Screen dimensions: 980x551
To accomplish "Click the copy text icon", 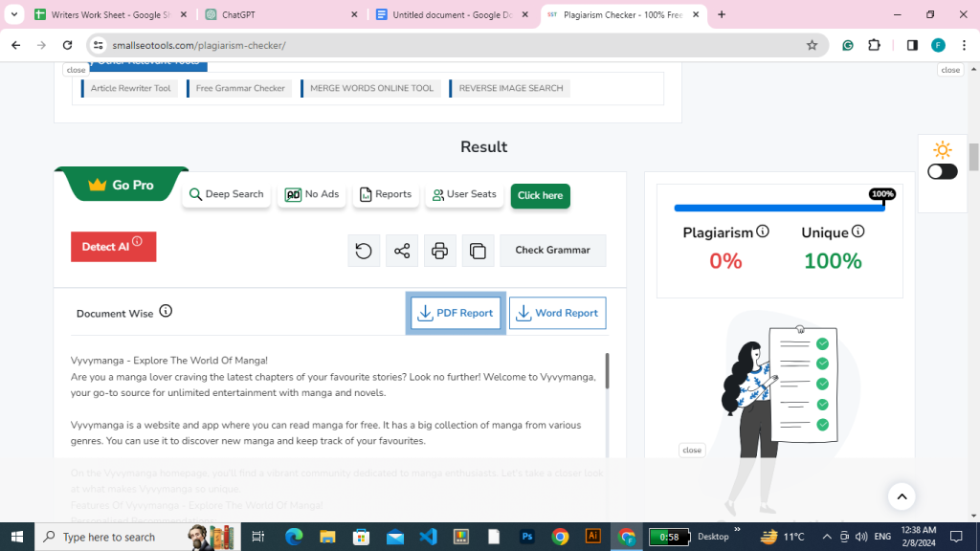I will [x=479, y=251].
